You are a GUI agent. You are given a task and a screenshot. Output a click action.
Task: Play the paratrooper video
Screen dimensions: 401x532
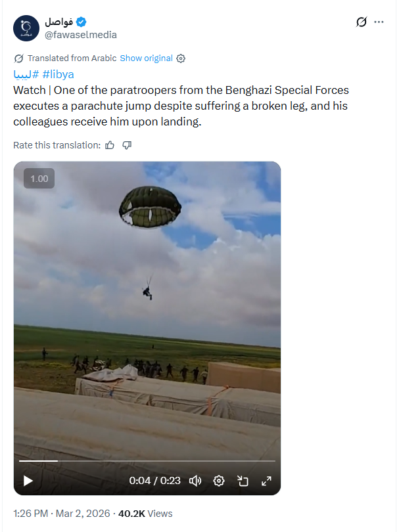(28, 481)
